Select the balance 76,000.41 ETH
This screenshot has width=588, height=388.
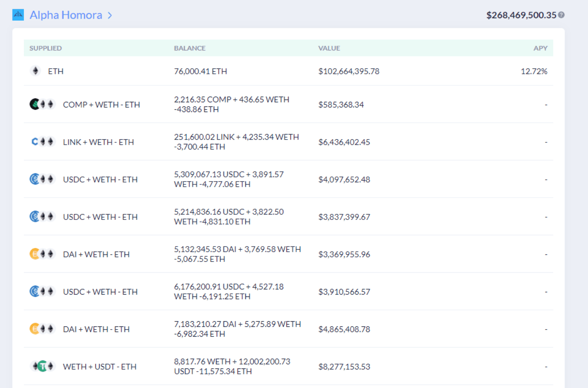201,71
